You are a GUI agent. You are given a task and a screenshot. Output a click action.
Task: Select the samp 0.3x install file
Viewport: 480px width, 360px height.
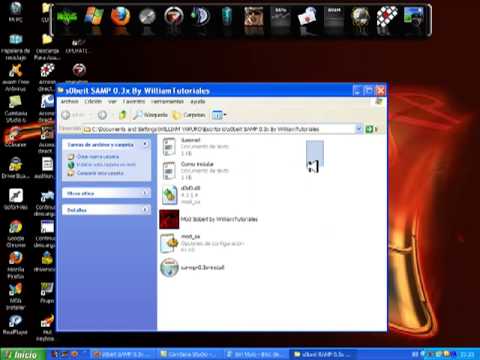192,267
